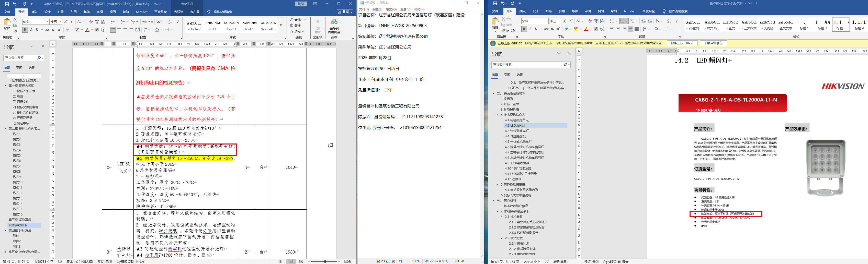Save the left Word document via the disk icon
The image size is (868, 264).
[x=7, y=4]
